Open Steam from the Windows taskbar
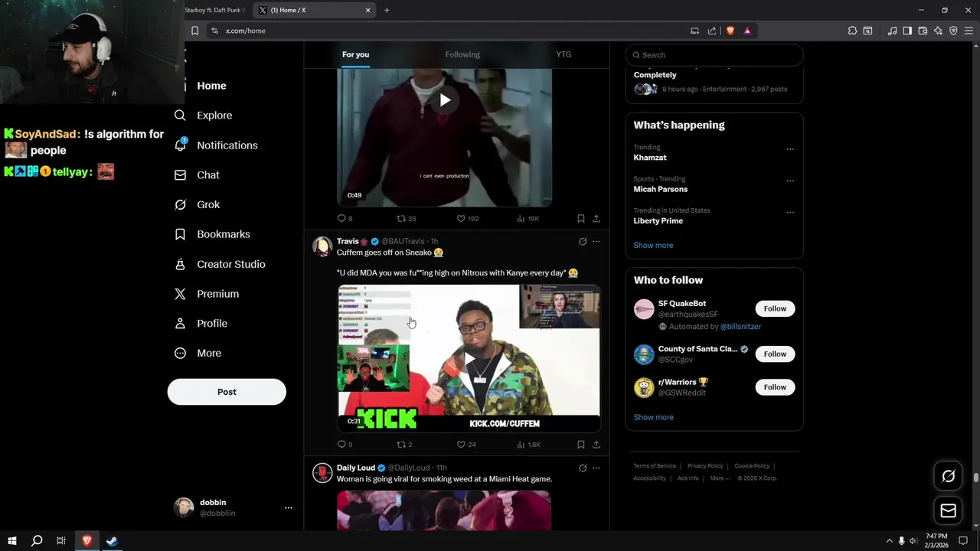Image resolution: width=980 pixels, height=551 pixels. tap(112, 541)
